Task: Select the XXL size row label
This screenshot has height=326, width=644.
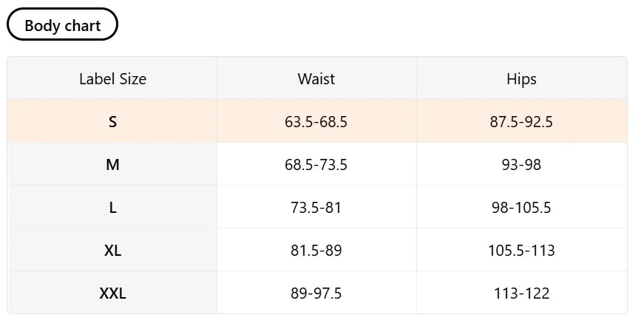Action: 112,293
